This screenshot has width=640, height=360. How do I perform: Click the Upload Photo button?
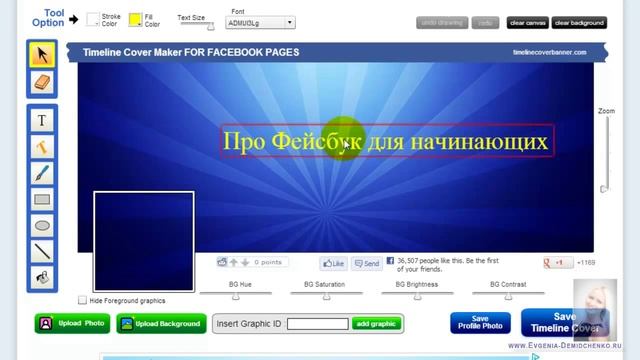[72, 323]
